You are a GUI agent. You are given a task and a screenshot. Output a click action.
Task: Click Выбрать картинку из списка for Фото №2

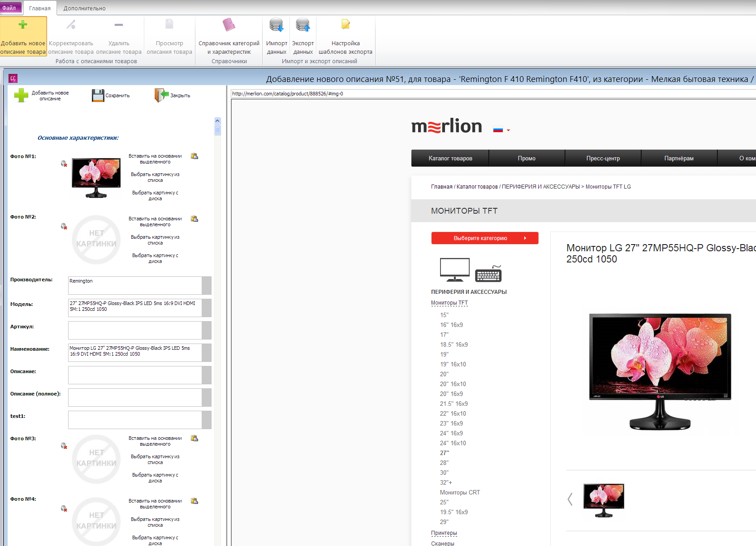tap(155, 240)
